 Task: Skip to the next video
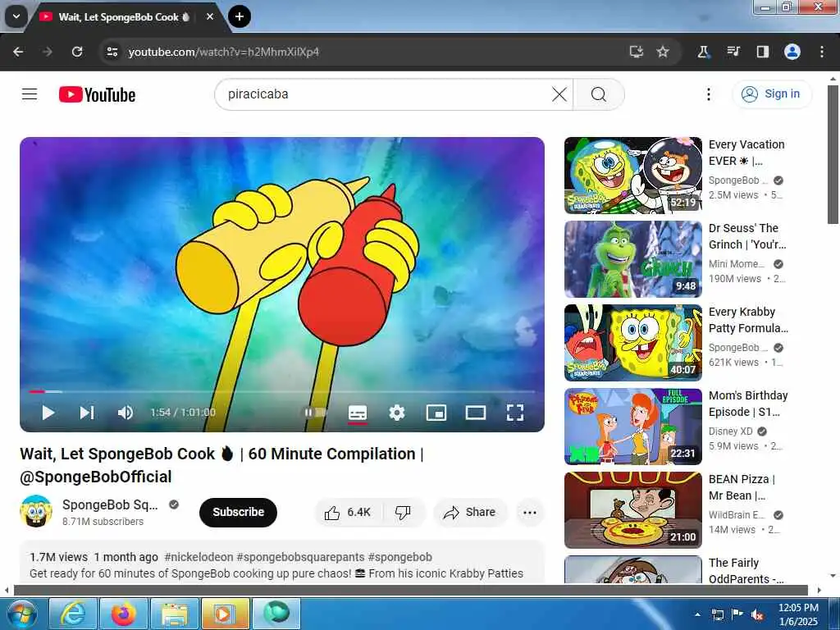click(87, 413)
